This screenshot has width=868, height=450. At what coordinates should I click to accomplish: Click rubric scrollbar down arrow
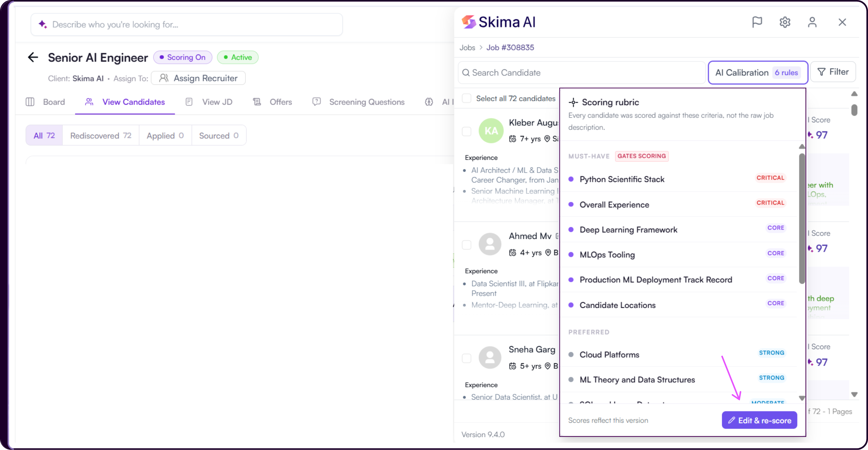click(802, 398)
